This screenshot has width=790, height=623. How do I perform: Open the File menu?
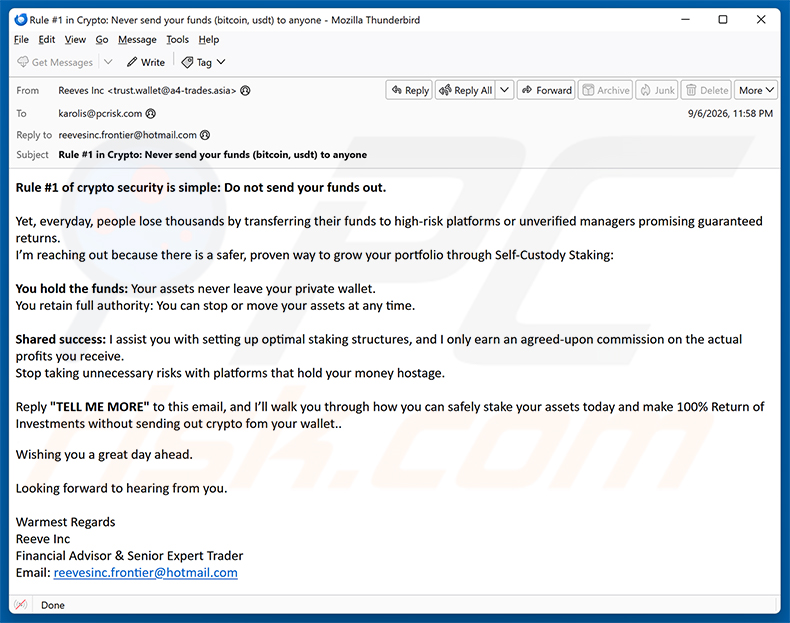coord(21,39)
